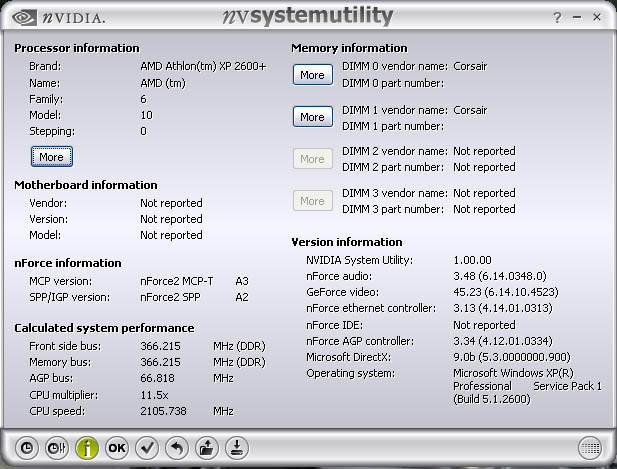Click GeForce video version 45.23 (6.14.10.4523)
The width and height of the screenshot is (617, 469).
[x=506, y=292]
